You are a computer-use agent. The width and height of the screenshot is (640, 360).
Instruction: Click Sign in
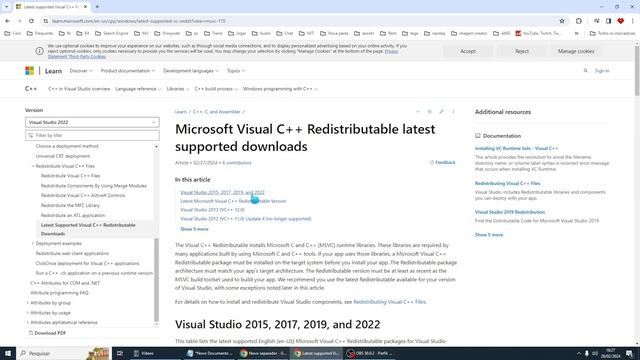602,71
